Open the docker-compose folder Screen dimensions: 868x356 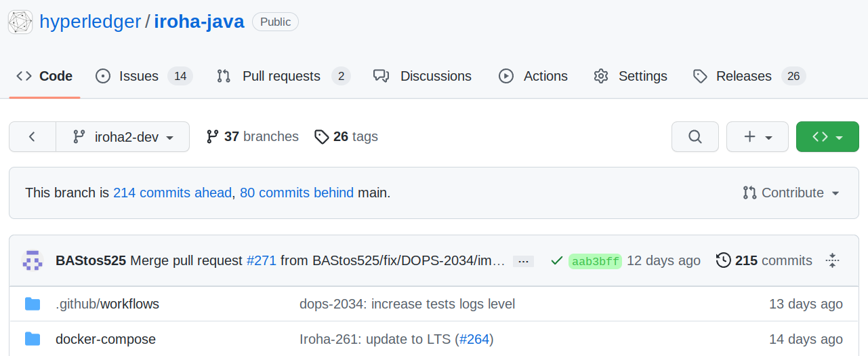coord(105,339)
